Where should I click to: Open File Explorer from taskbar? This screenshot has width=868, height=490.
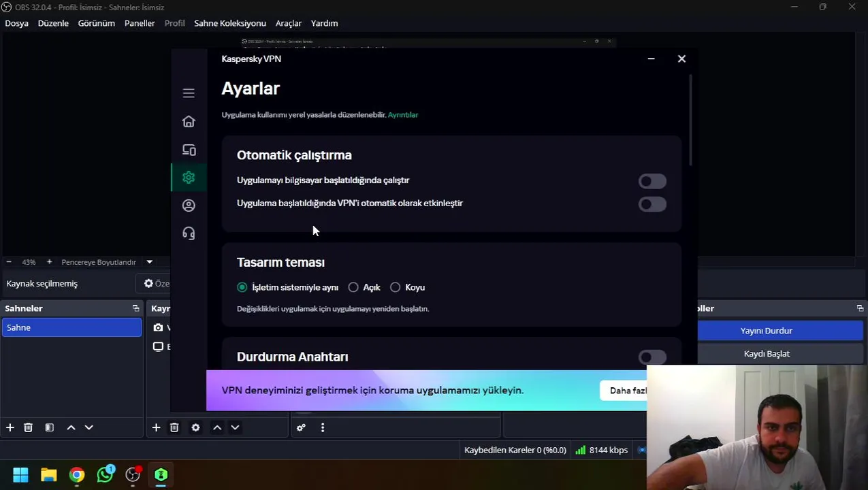pos(48,475)
